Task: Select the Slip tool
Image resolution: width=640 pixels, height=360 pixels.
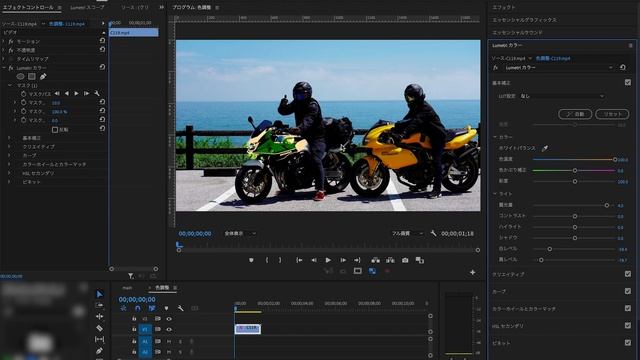Action: tap(99, 339)
